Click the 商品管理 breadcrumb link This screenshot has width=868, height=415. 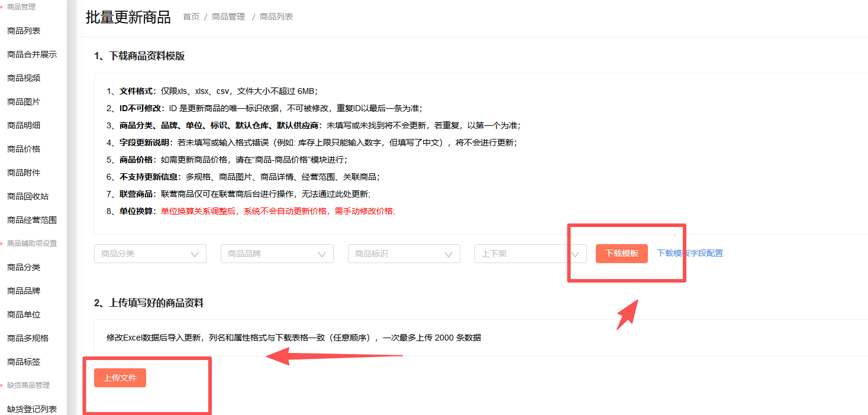(x=228, y=17)
